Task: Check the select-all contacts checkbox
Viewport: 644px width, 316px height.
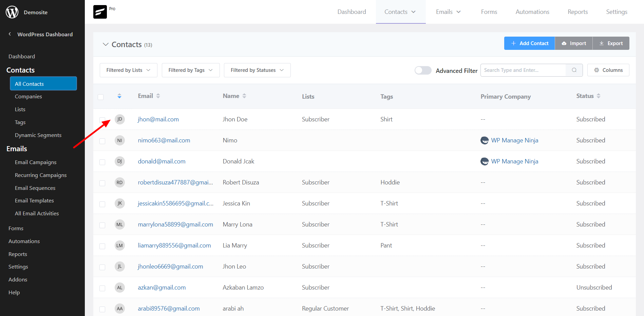Action: click(101, 97)
